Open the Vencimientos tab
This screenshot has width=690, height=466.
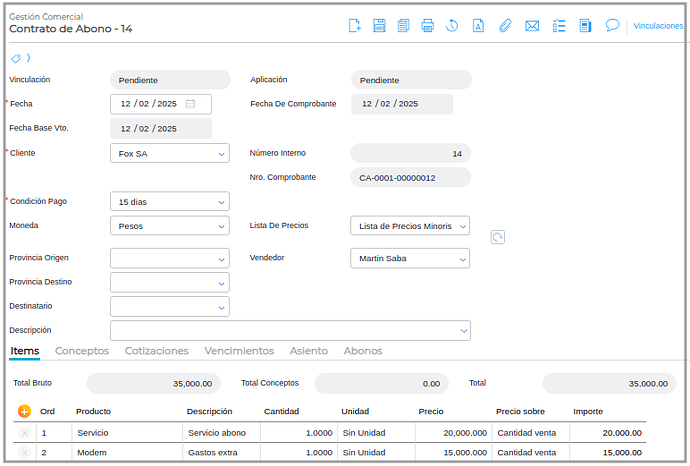(239, 351)
